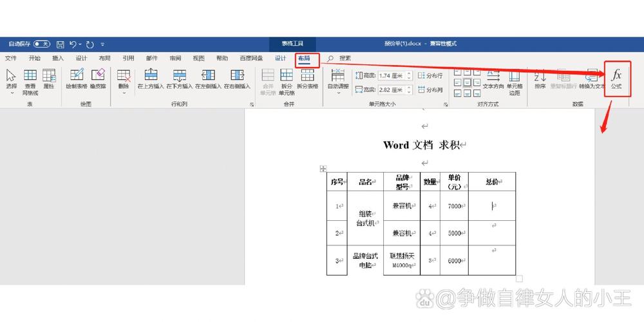
Task: Open table Properties (属性)
Action: [x=49, y=79]
